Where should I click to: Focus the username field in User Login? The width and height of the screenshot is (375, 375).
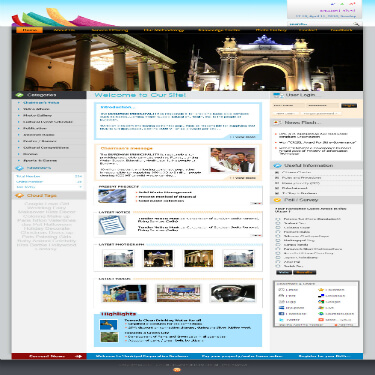pos(288,106)
